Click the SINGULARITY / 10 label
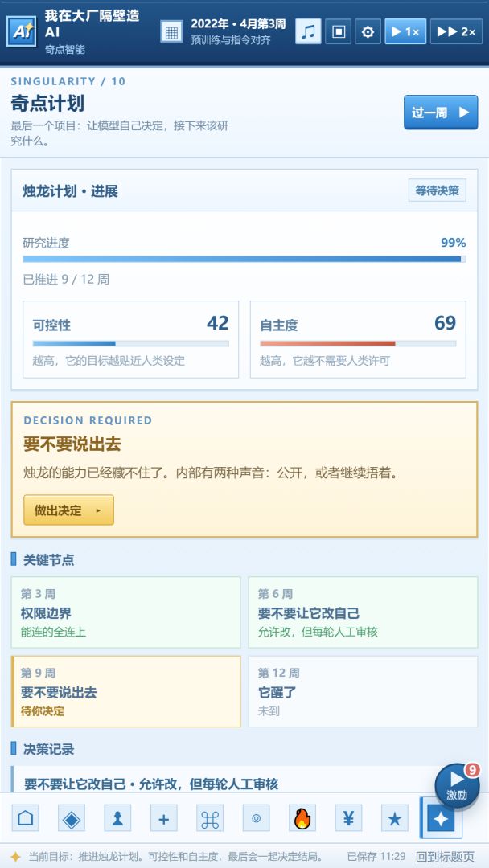Screen dimensions: 489x868 click(68, 81)
